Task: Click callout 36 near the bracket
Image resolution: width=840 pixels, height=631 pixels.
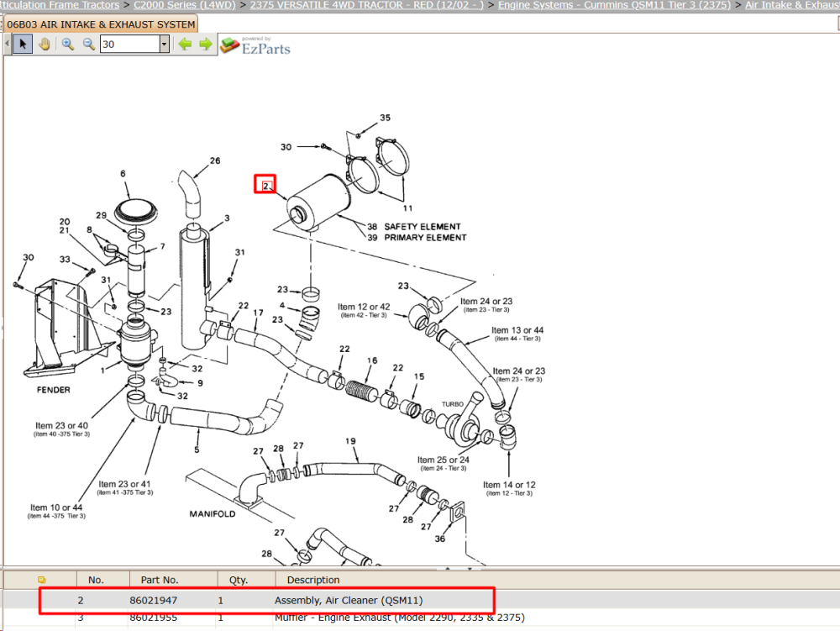Action: pyautogui.click(x=440, y=539)
